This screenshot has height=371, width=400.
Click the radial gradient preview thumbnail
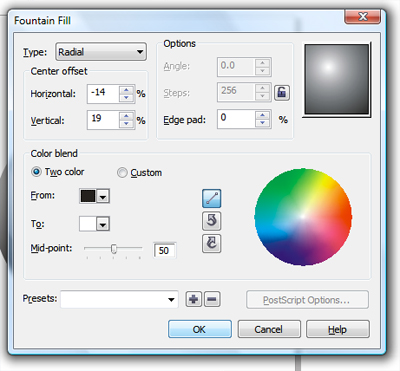pyautogui.click(x=337, y=80)
